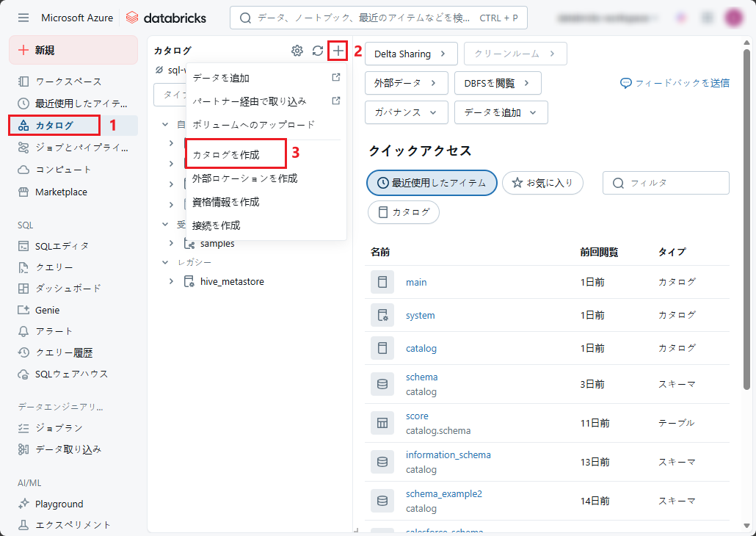The image size is (756, 536).
Task: Click the 前回閲覧 column header
Action: click(x=599, y=252)
